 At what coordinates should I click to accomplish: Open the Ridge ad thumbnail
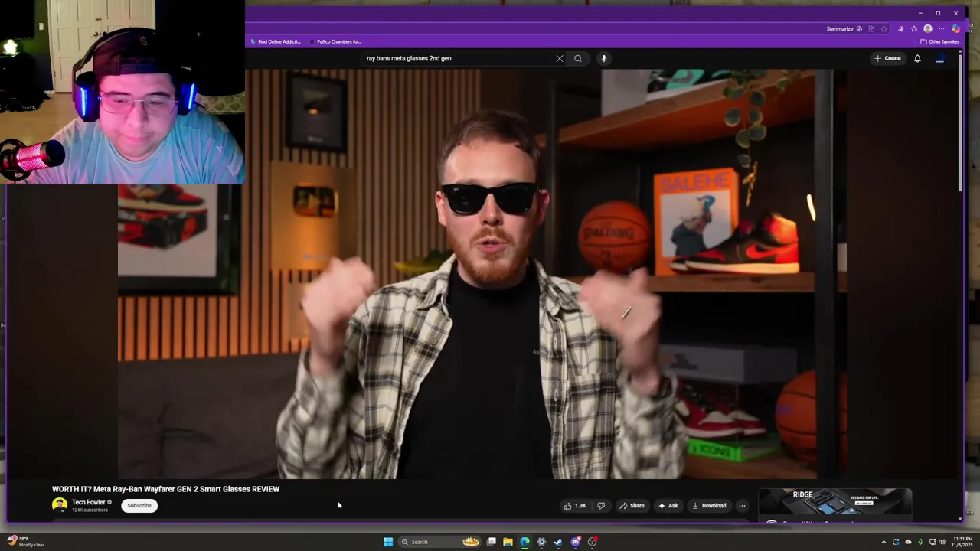(x=835, y=503)
